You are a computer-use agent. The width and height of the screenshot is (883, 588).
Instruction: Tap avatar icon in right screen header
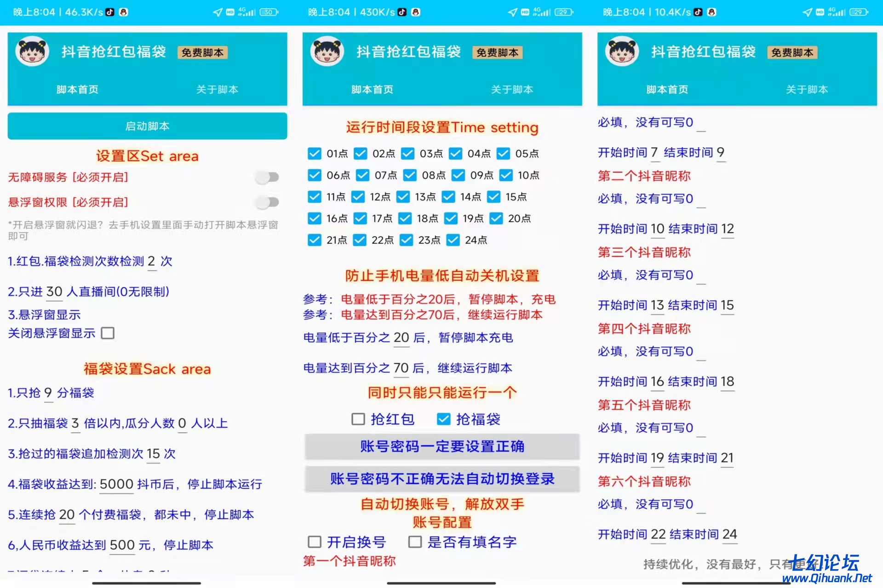[622, 51]
